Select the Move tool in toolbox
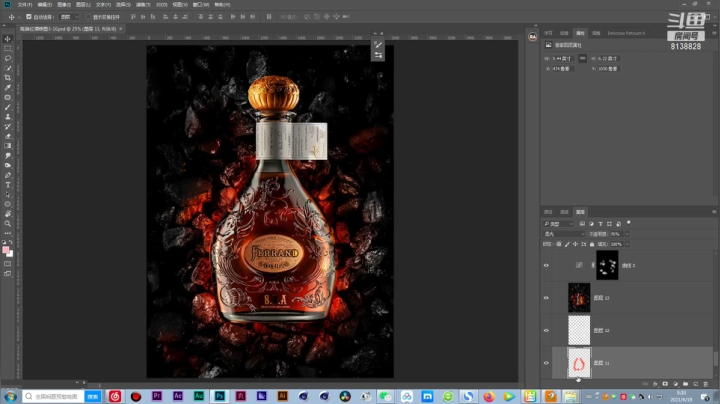 click(8, 39)
